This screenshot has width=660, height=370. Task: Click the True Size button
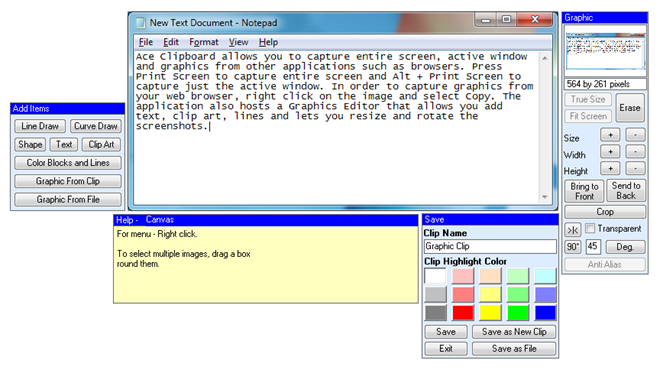point(588,99)
